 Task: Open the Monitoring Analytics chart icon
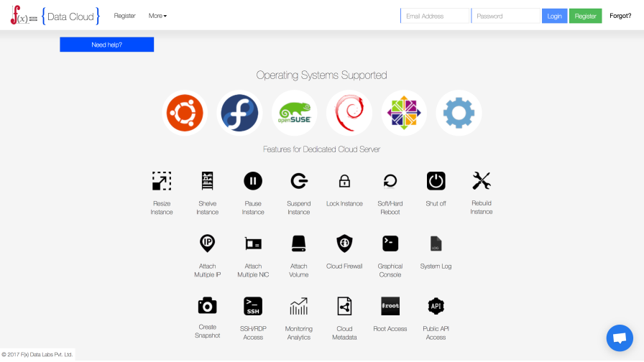298,306
